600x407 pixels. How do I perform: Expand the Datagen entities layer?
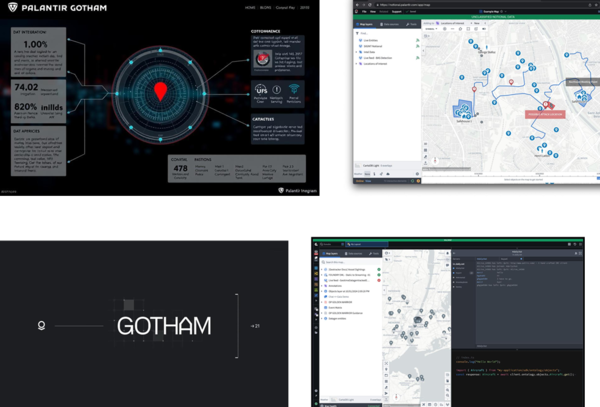322,318
